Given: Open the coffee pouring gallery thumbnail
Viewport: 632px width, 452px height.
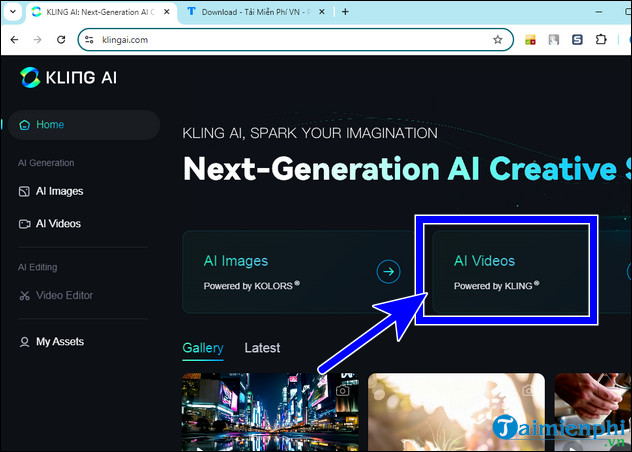Looking at the screenshot, I should (x=592, y=412).
